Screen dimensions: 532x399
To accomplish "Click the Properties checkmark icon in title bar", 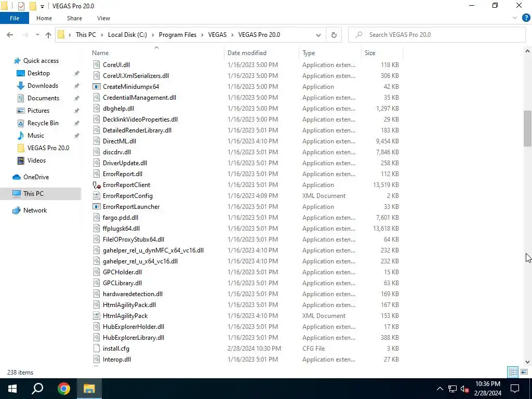I will click(x=21, y=6).
